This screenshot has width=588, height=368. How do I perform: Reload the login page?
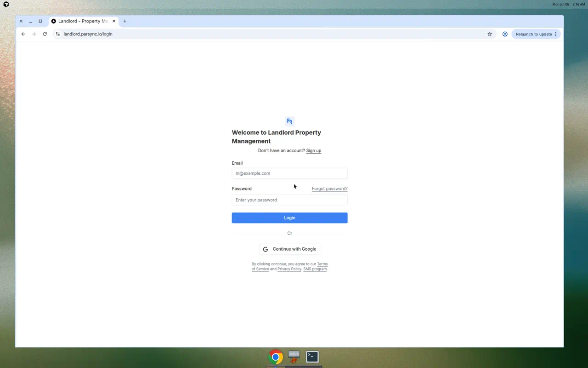coord(45,34)
